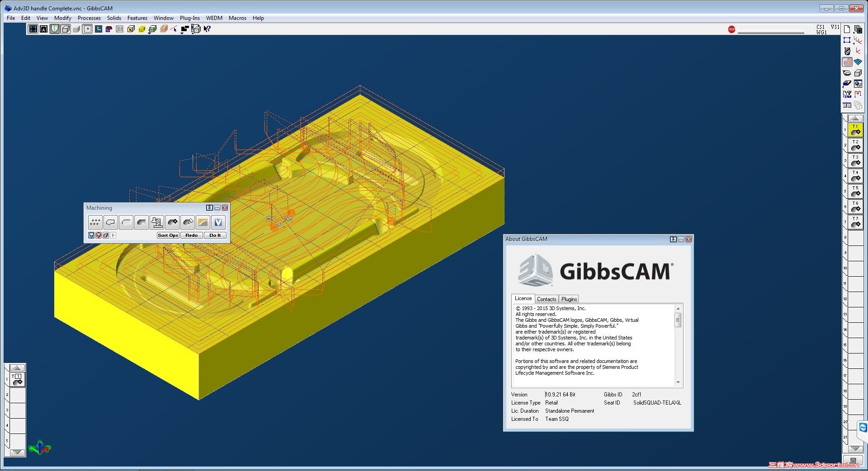The image size is (868, 471).
Task: Select the shaded Surfacing process button
Action: (x=142, y=222)
